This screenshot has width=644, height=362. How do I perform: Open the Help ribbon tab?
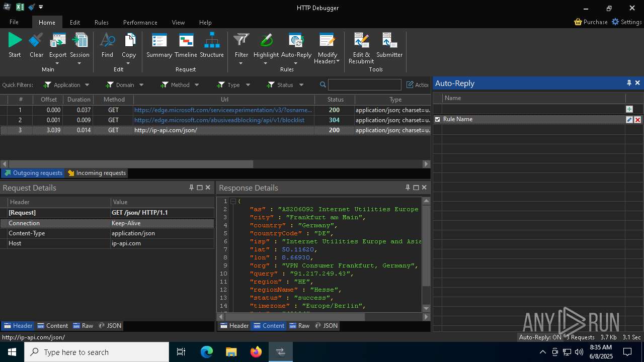click(x=205, y=22)
